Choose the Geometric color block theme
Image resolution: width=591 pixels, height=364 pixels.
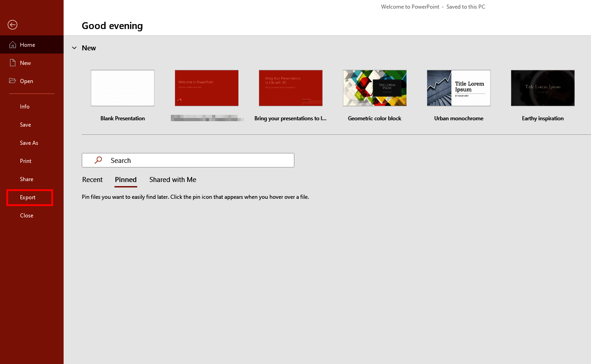[x=374, y=88]
